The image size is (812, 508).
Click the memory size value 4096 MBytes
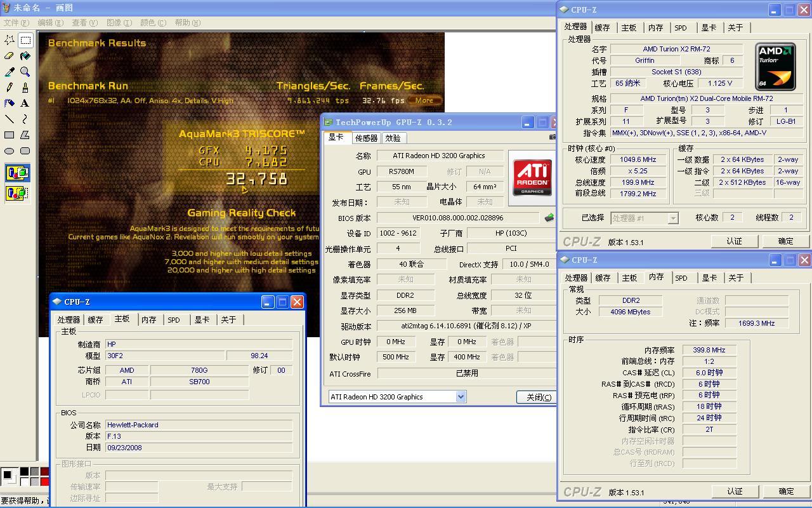tap(631, 312)
